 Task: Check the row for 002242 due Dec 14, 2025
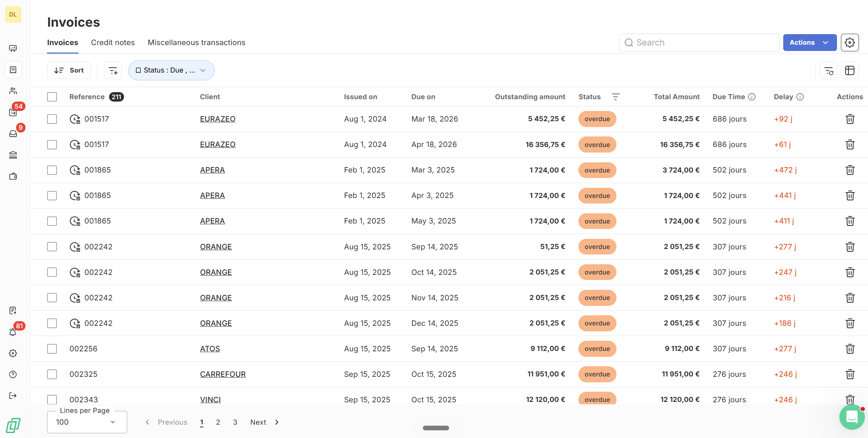[52, 323]
